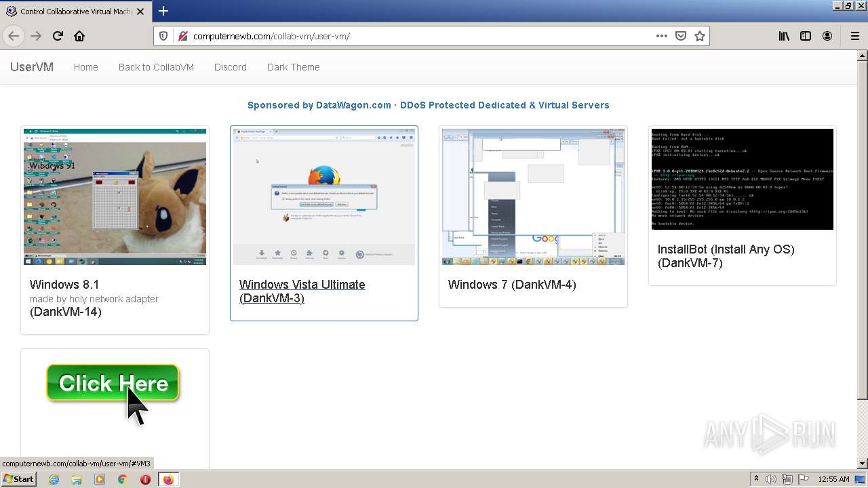The image size is (868, 488).
Task: Open the Firefox home page button
Action: (x=79, y=36)
